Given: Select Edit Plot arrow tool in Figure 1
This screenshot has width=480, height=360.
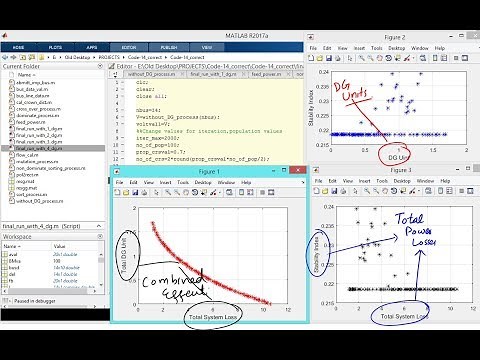Looking at the screenshot, I should pos(156,192).
